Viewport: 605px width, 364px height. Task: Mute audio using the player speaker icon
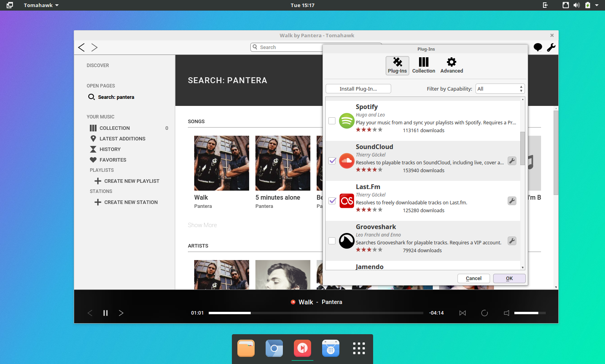point(507,313)
